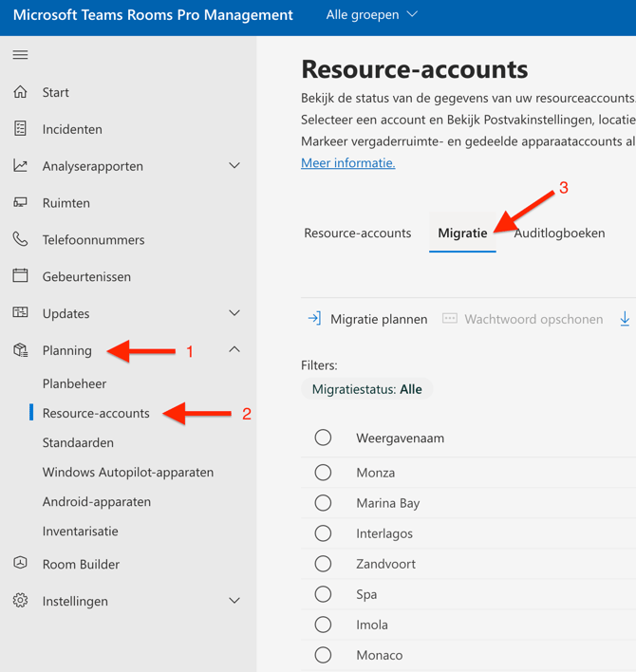Select the Monaco account radio button

pyautogui.click(x=323, y=655)
